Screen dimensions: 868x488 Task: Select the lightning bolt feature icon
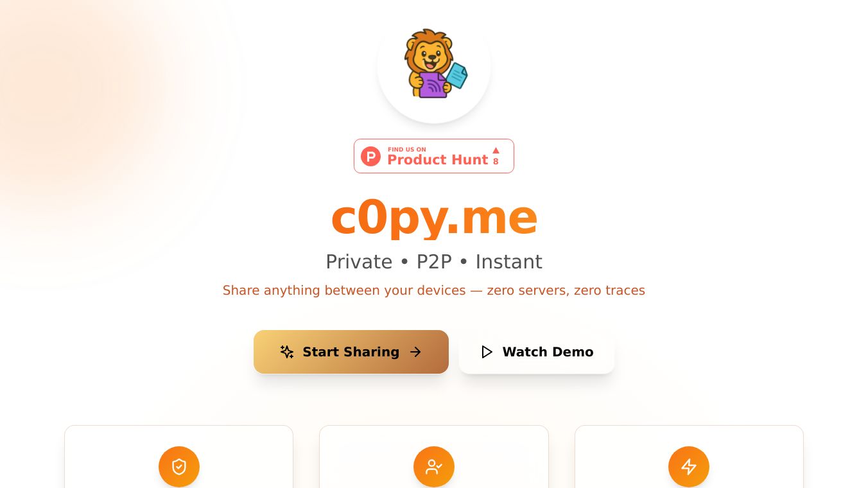[x=689, y=467]
